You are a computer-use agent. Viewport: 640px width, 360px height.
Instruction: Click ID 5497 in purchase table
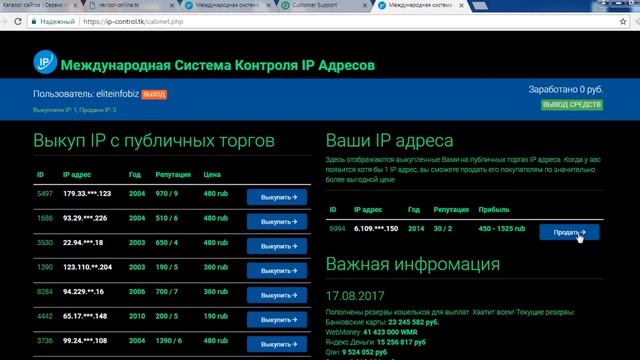[x=44, y=194]
